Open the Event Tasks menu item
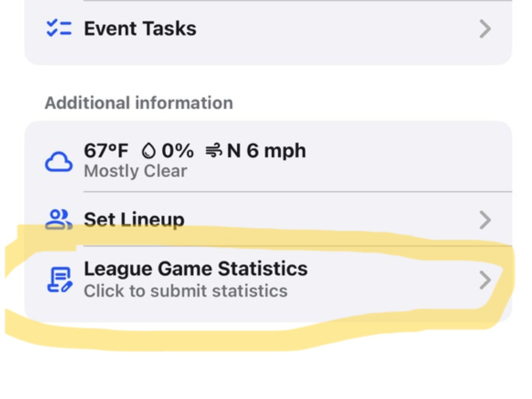 (140, 29)
